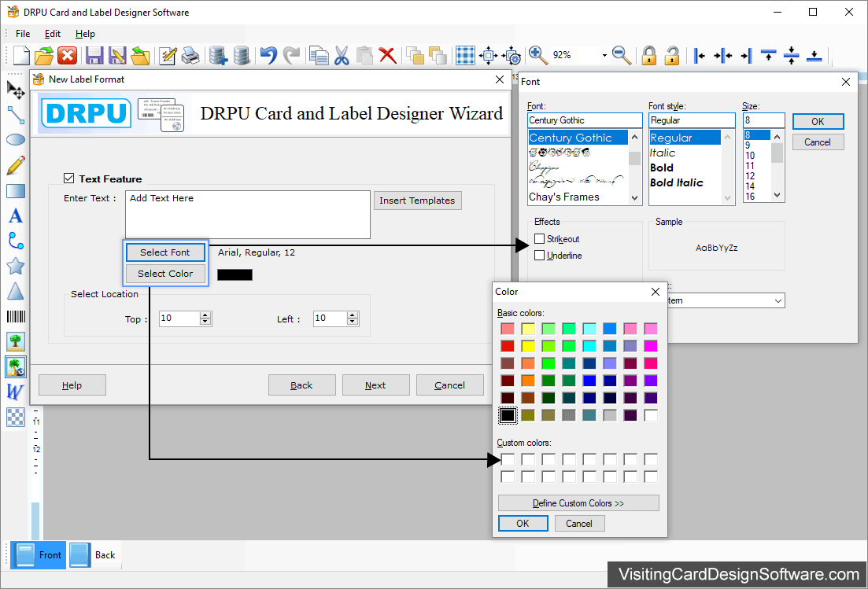Image resolution: width=868 pixels, height=589 pixels.
Task: Click the Enter Text input box
Action: click(247, 215)
